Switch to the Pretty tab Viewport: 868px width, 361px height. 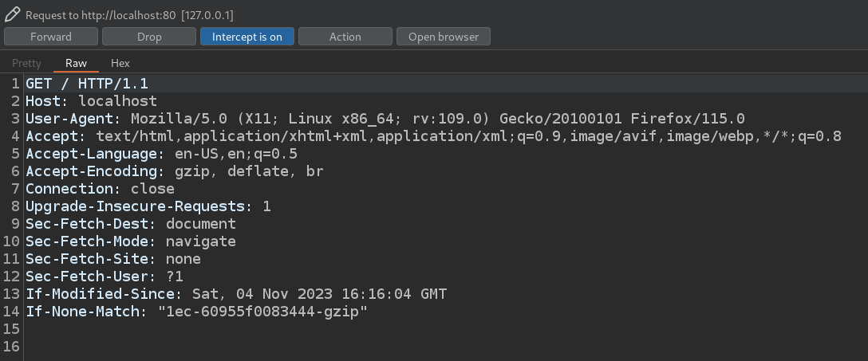click(x=26, y=63)
